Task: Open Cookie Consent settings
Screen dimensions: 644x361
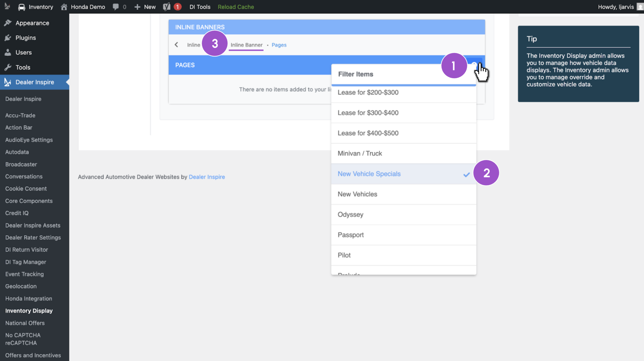Action: 26,189
